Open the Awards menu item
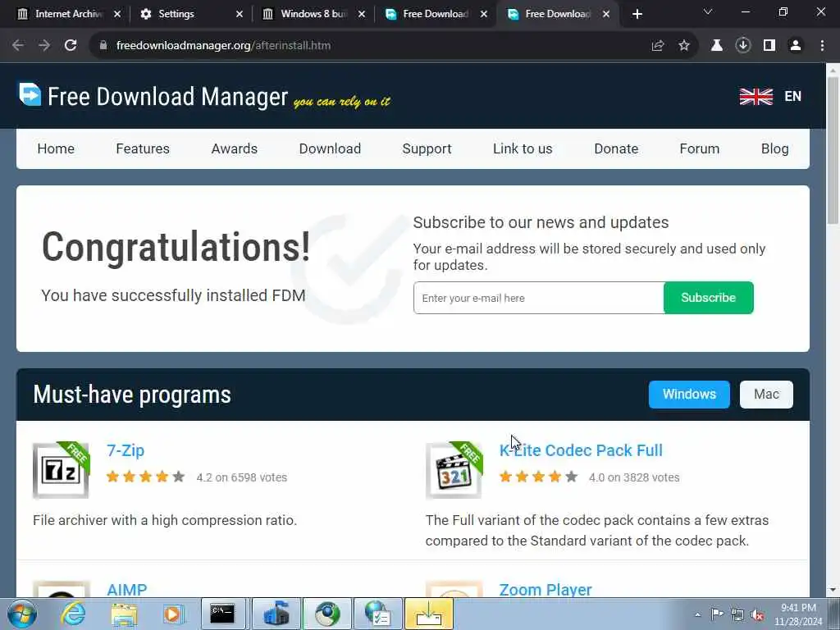This screenshot has width=840, height=630. pos(234,149)
